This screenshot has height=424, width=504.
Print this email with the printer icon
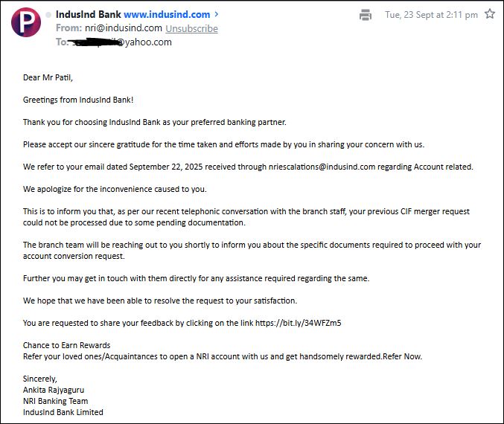[366, 15]
